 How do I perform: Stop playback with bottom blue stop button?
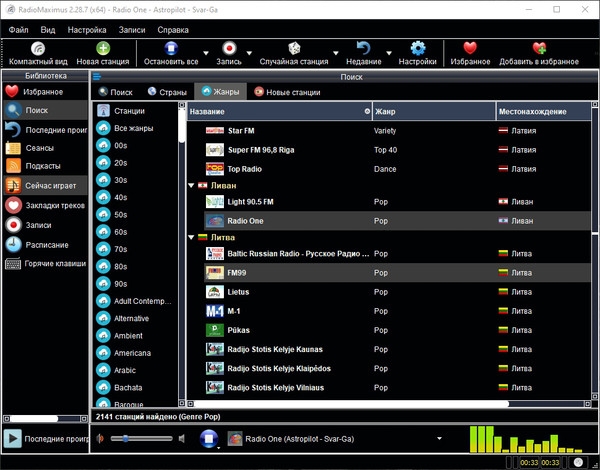coord(208,438)
